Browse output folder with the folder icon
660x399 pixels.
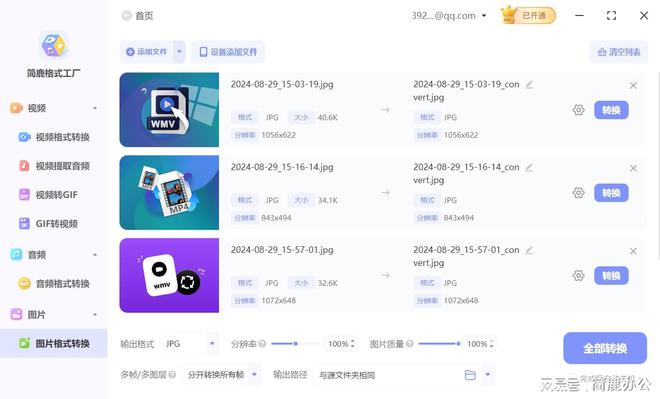[470, 375]
